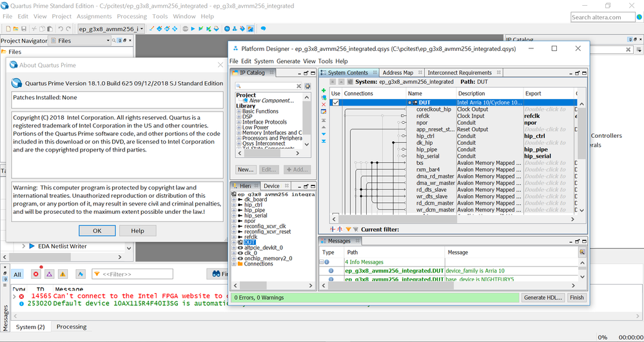The height and width of the screenshot is (342, 644).
Task: Collapse the 4 Info Messages group
Action: click(323, 262)
